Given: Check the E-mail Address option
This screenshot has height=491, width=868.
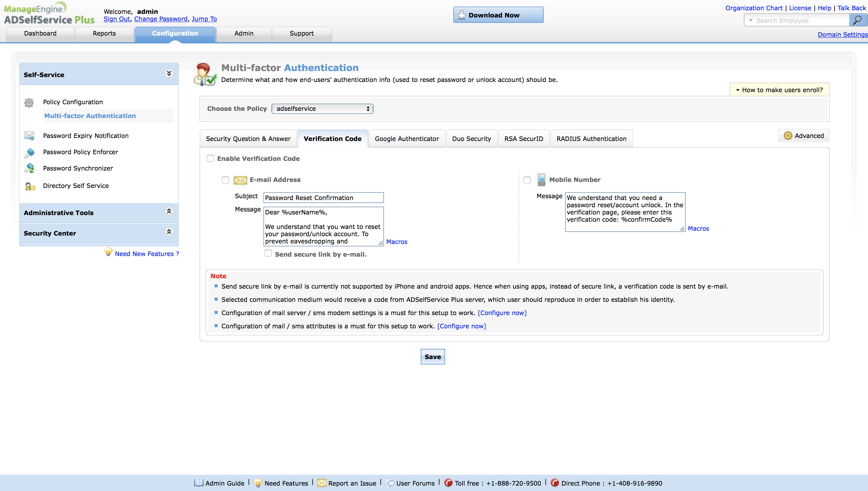Looking at the screenshot, I should [225, 180].
